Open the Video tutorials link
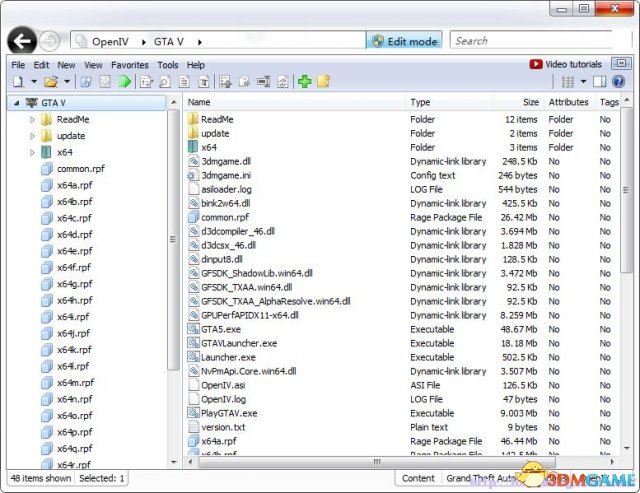The height and width of the screenshot is (493, 640). click(x=566, y=65)
